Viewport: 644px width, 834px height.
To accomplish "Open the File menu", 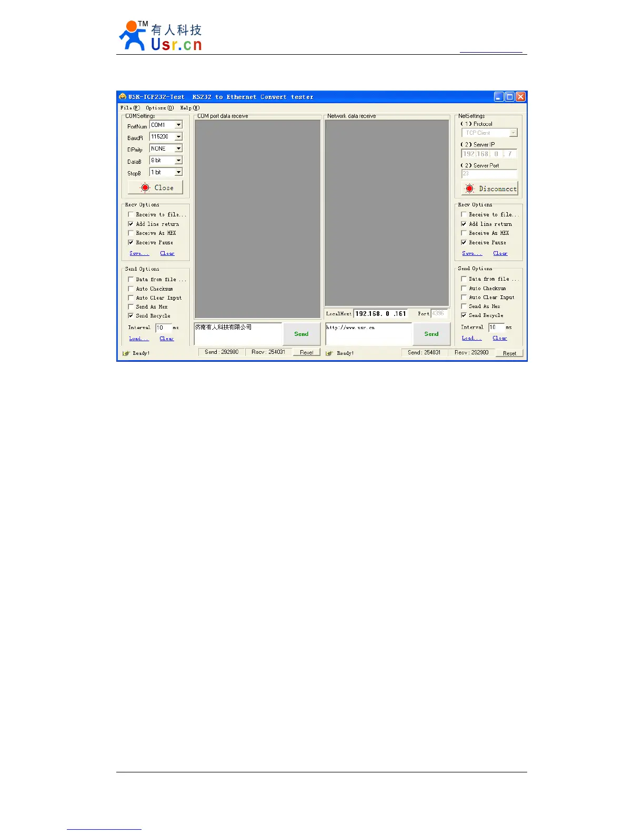I will [x=130, y=108].
